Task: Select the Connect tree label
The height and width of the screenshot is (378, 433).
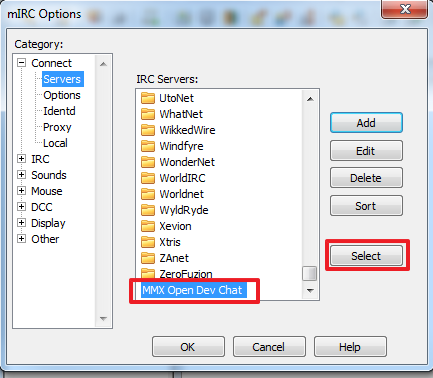Action: [x=51, y=63]
